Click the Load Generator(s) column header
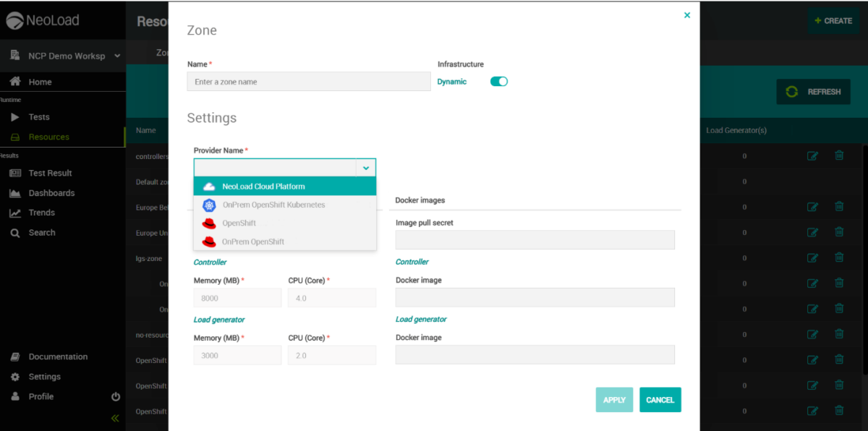The height and width of the screenshot is (431, 868). (x=736, y=131)
